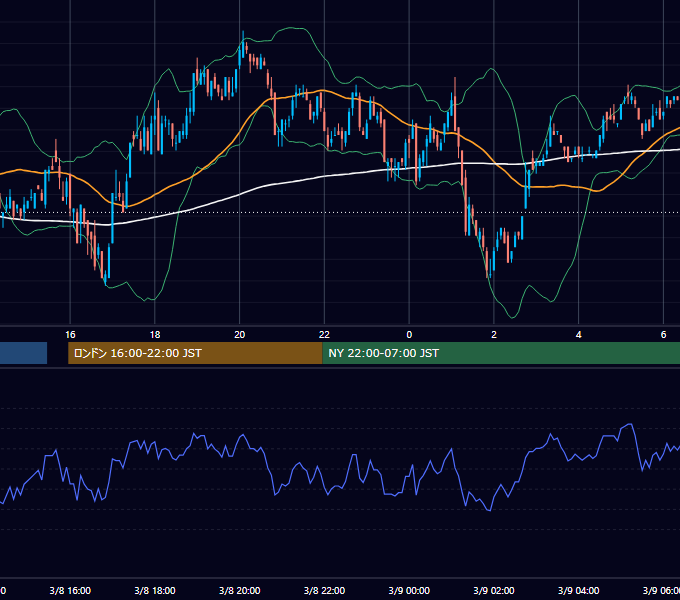
Task: Click the 3/9 00:00 time label
Action: [409, 590]
